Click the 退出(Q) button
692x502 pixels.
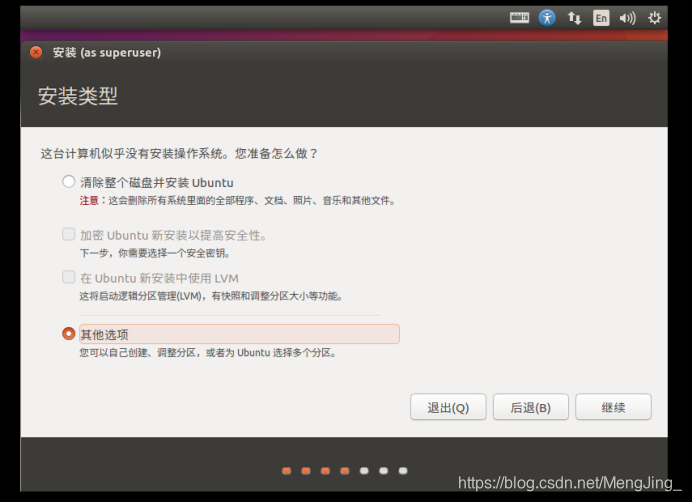pyautogui.click(x=448, y=407)
